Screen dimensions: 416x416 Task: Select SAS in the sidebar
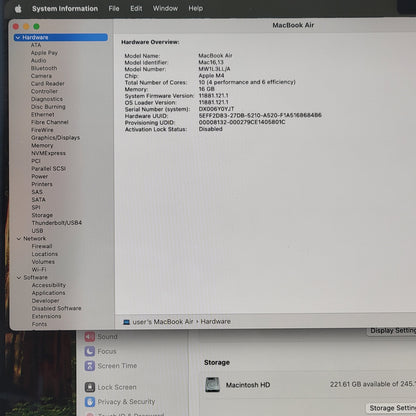tap(37, 192)
